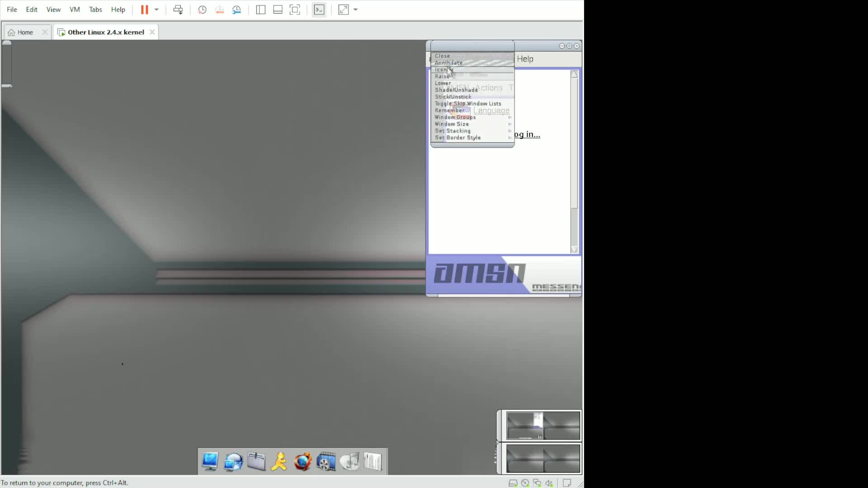Toggle the console view with the terminal icon

pyautogui.click(x=319, y=9)
